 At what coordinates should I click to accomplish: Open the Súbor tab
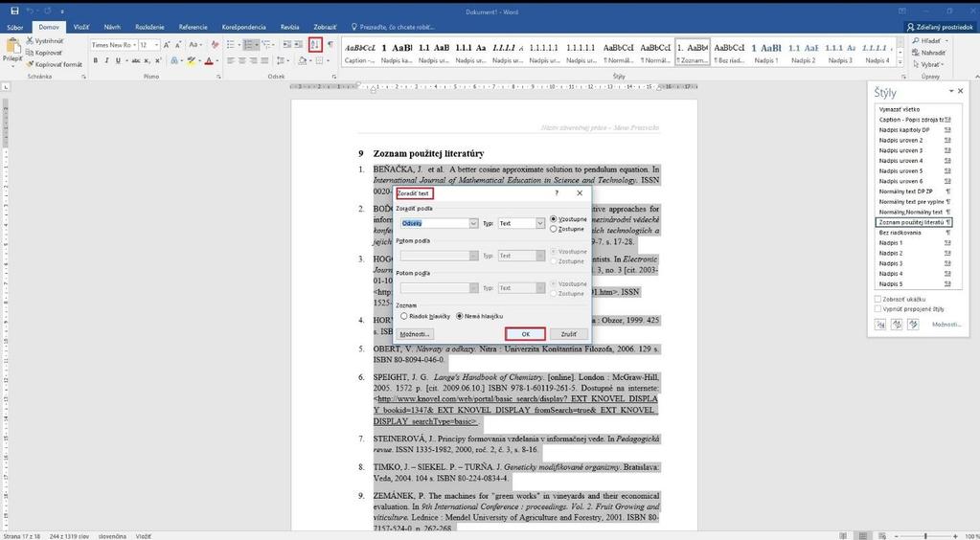click(x=15, y=27)
